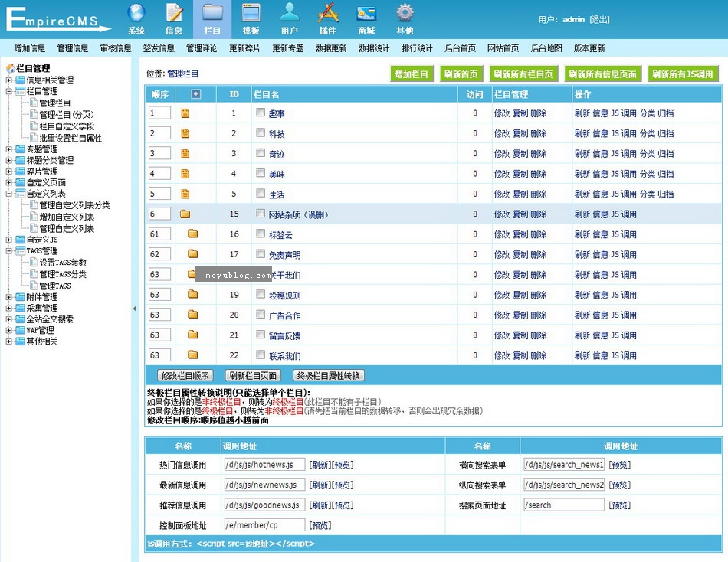Select the 奇迹 column checkbox

click(x=261, y=153)
